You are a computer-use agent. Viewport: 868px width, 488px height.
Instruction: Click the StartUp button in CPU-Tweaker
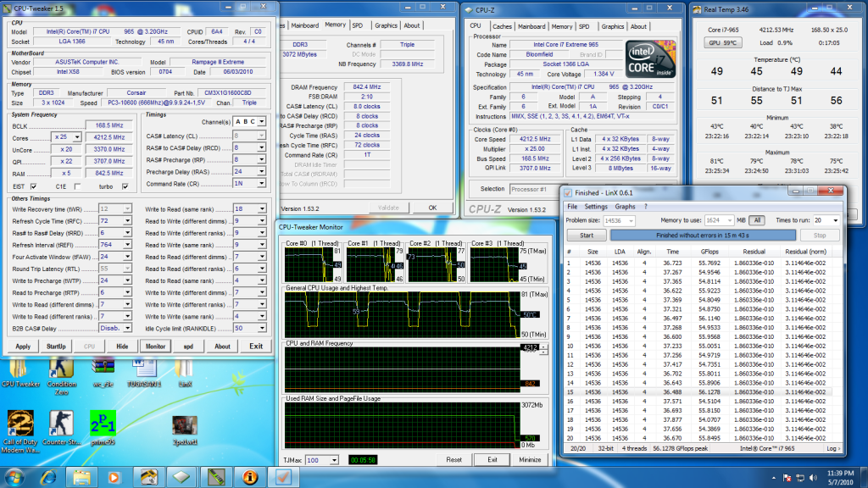pos(56,347)
